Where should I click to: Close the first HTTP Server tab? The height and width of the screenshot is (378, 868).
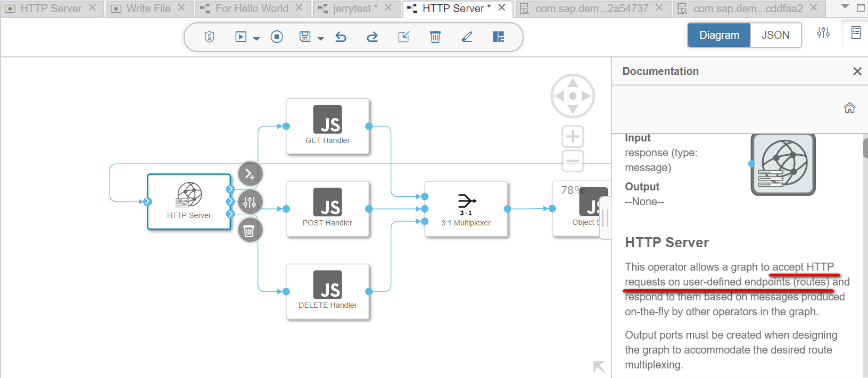coord(93,8)
